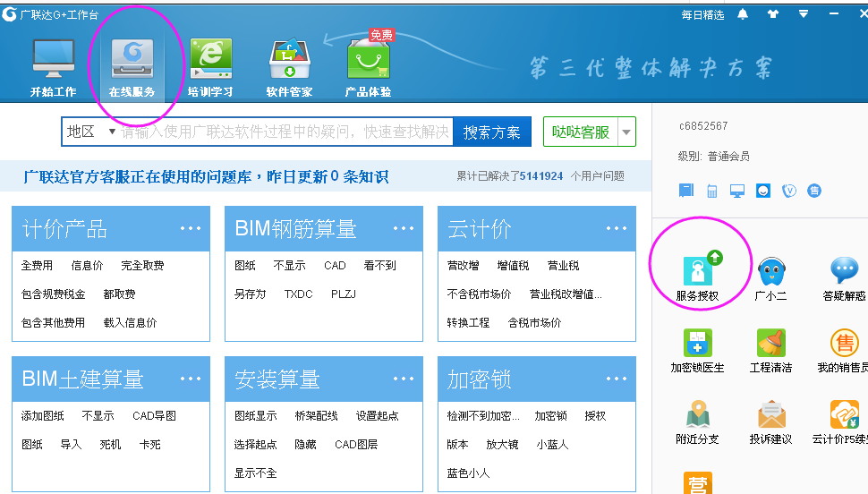Focus the problem search input field
868x494 pixels.
pyautogui.click(x=285, y=132)
